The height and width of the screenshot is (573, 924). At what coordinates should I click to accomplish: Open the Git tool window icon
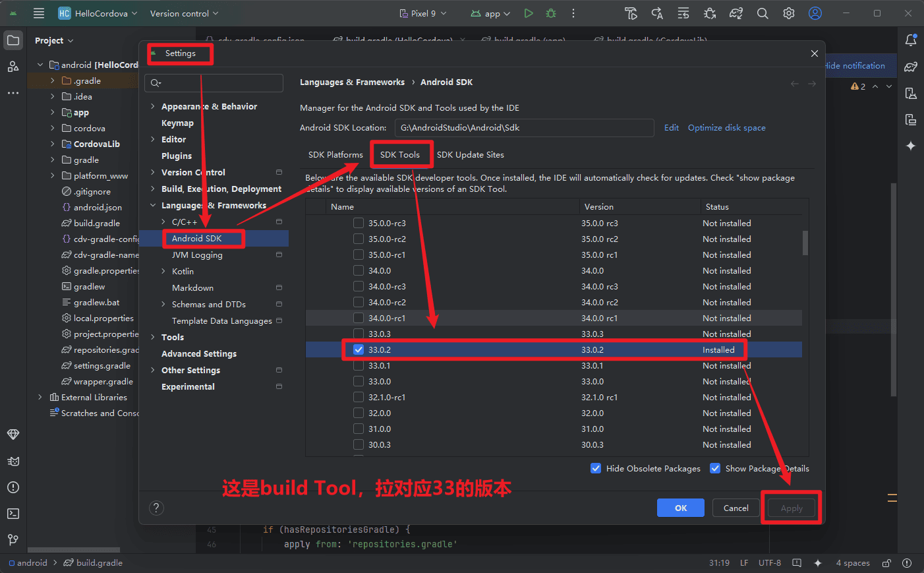[x=13, y=540]
